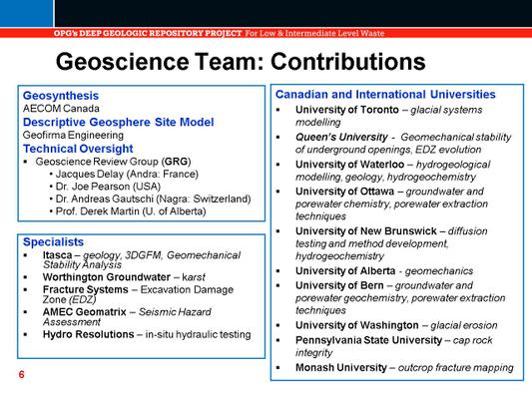Click 'Canadian and International Universities' heading

[385, 94]
